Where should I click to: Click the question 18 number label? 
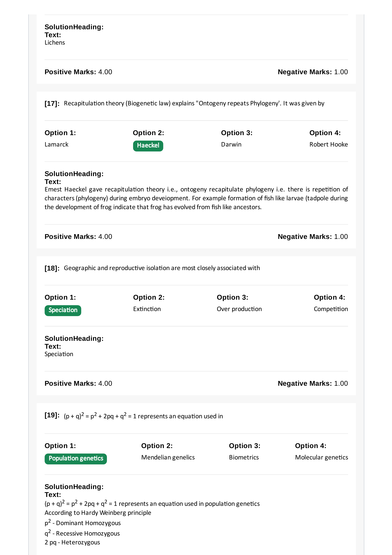coord(52,268)
